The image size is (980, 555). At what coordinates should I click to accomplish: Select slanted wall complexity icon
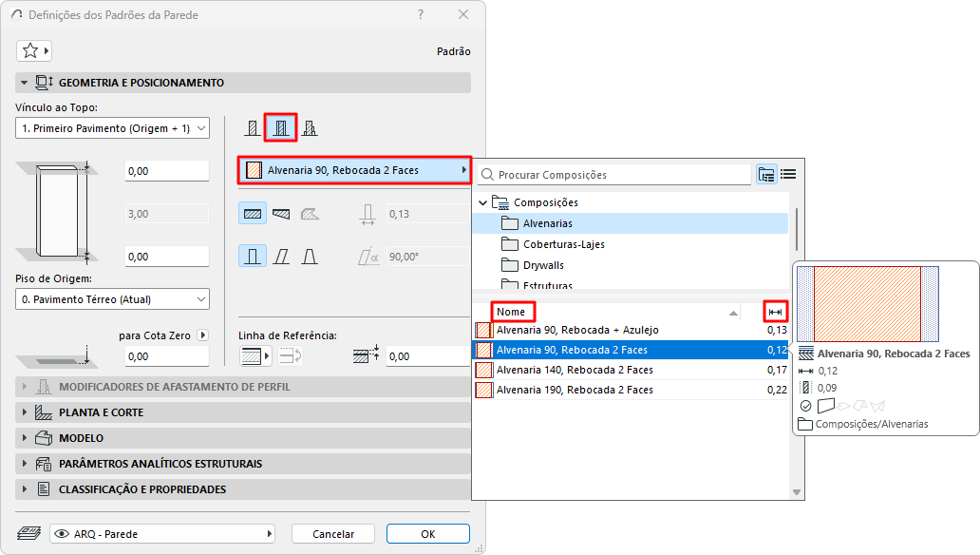click(x=281, y=257)
